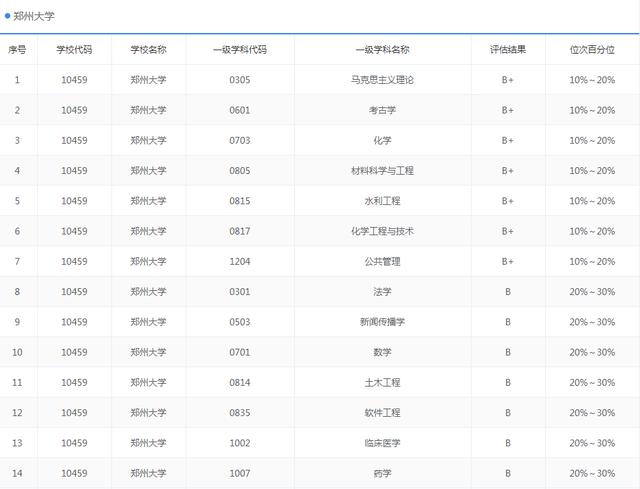Click subject code 0503
Screen dimensions: 640x489
click(240, 322)
